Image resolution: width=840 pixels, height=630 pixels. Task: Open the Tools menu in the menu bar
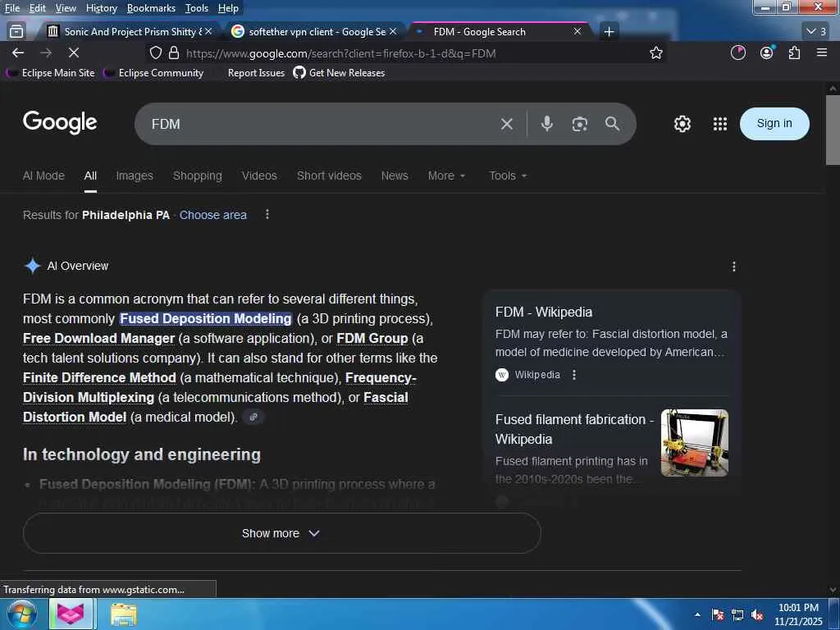196,8
